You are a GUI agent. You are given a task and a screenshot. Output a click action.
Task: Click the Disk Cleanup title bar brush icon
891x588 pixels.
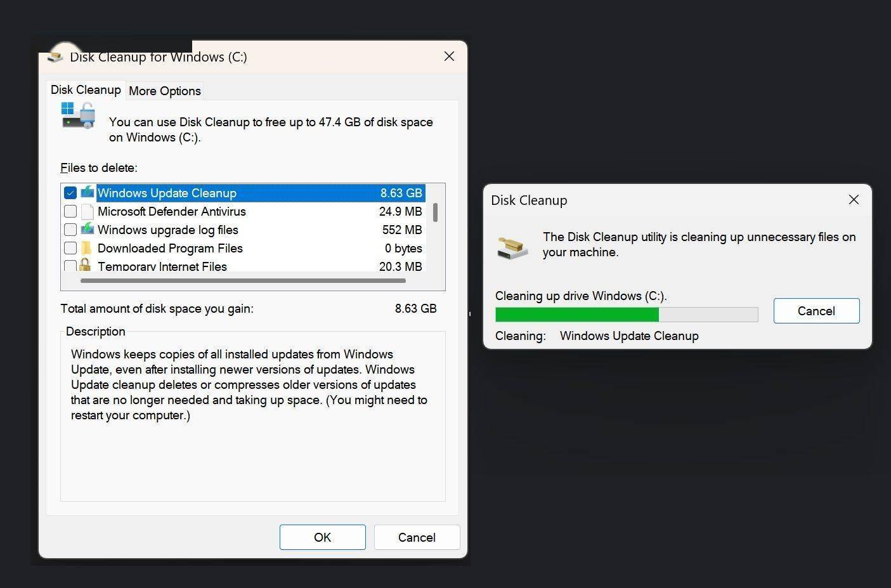(x=56, y=57)
